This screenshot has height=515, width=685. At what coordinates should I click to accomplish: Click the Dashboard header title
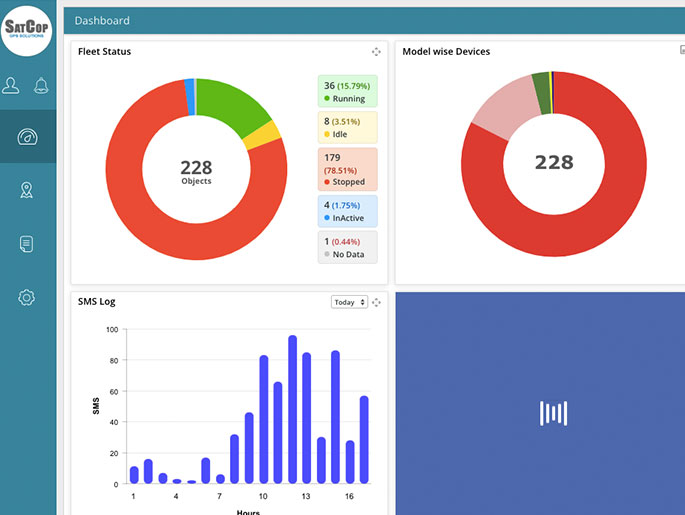pyautogui.click(x=102, y=20)
